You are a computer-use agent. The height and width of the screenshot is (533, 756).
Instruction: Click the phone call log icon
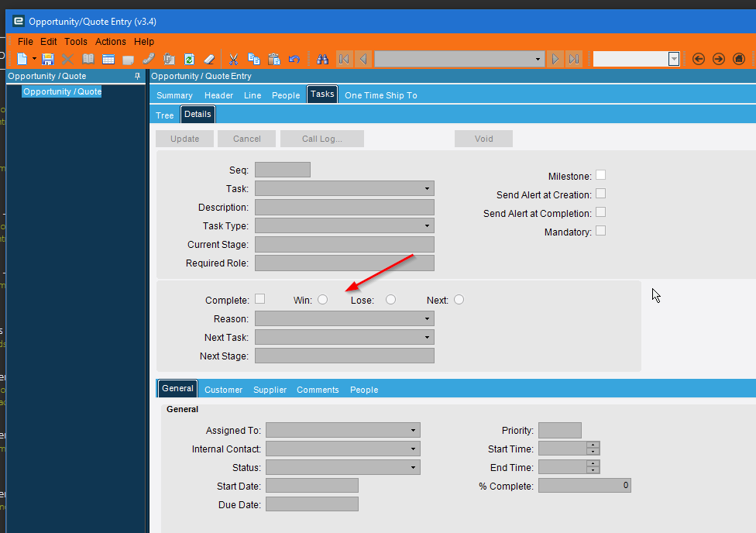pos(149,59)
